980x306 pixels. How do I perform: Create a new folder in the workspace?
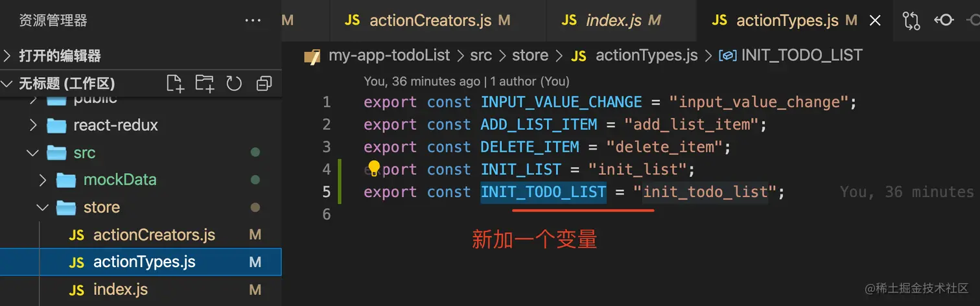(205, 84)
